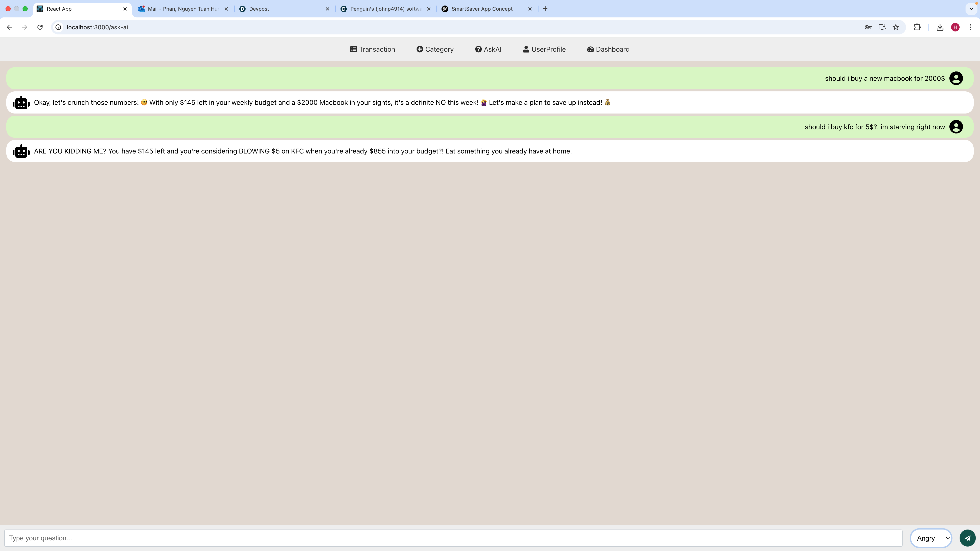Open the Angry mood dropdown
This screenshot has height=551, width=980.
point(931,538)
